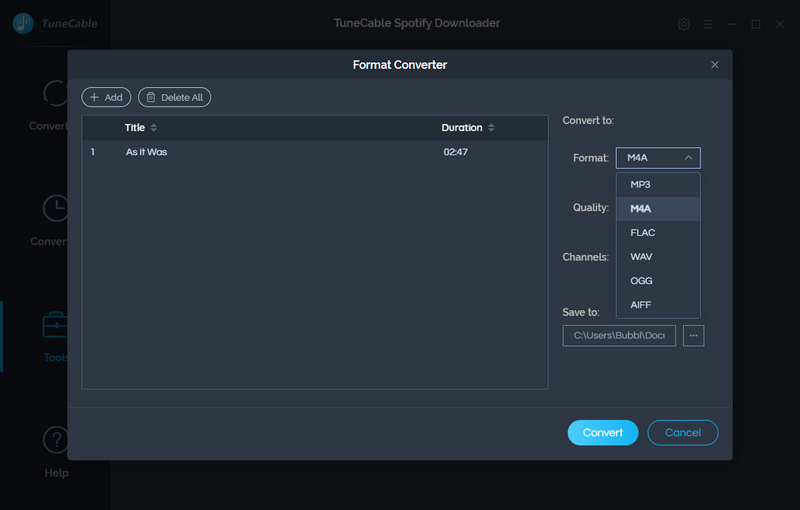Image resolution: width=800 pixels, height=510 pixels.
Task: Start conversion with the Convert button
Action: pyautogui.click(x=603, y=432)
